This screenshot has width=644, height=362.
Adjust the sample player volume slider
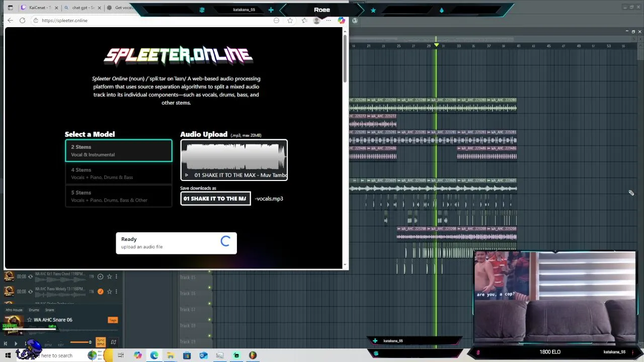pos(80,342)
